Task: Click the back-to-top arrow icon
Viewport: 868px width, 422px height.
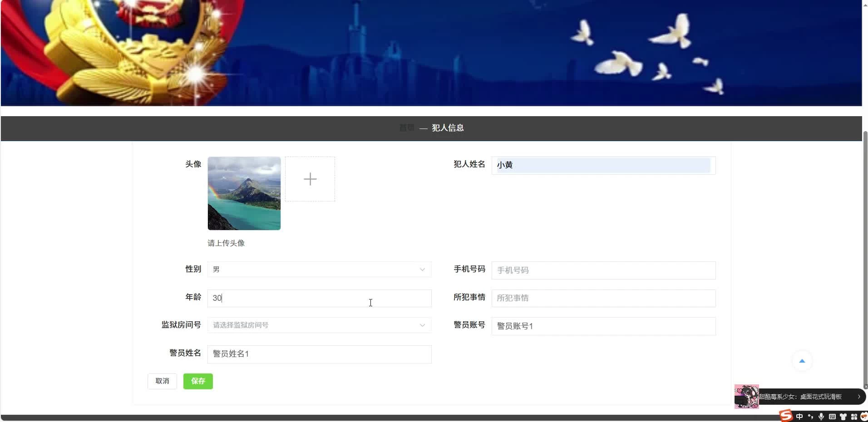Action: point(802,361)
